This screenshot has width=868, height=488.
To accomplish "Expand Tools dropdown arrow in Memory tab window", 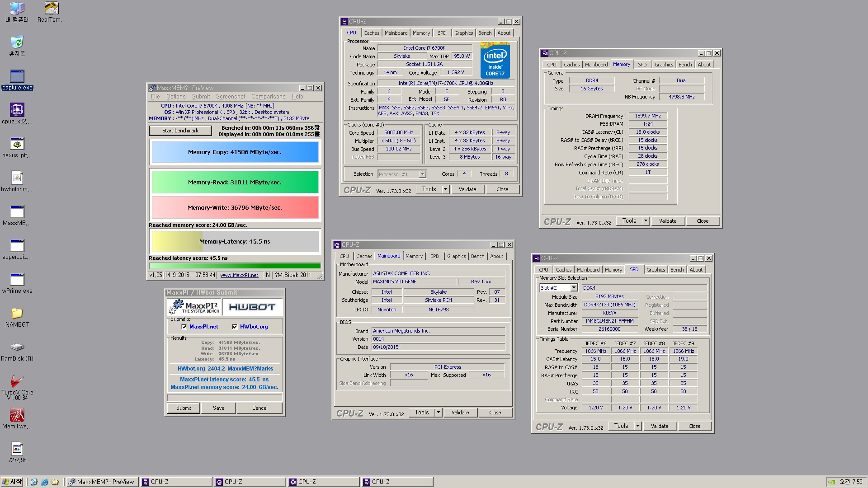I will click(646, 221).
